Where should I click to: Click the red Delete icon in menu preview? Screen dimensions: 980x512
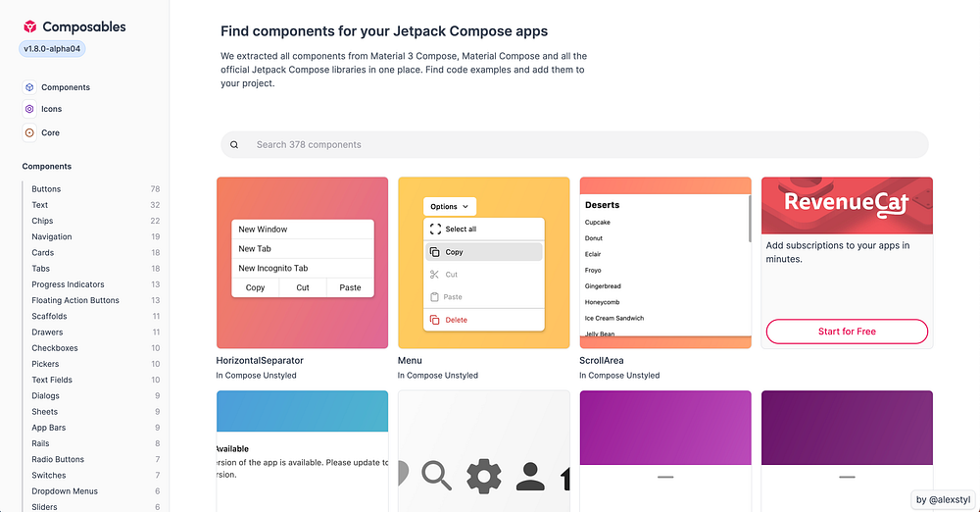pyautogui.click(x=435, y=320)
